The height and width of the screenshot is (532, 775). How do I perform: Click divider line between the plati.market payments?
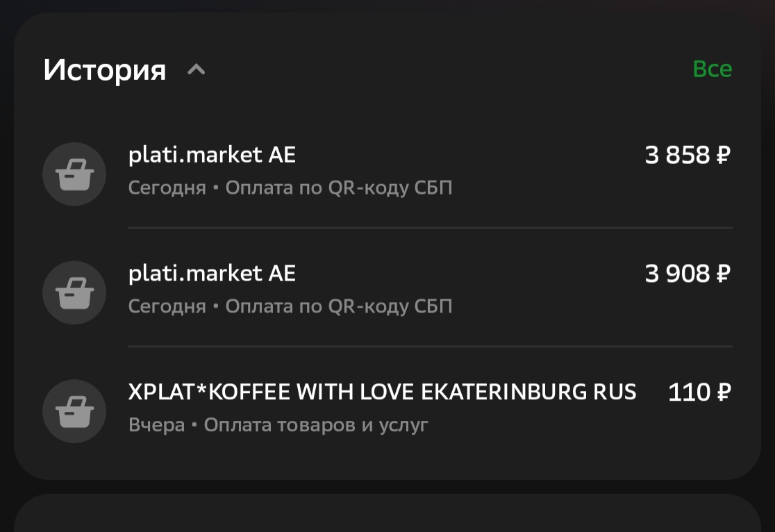click(x=430, y=228)
